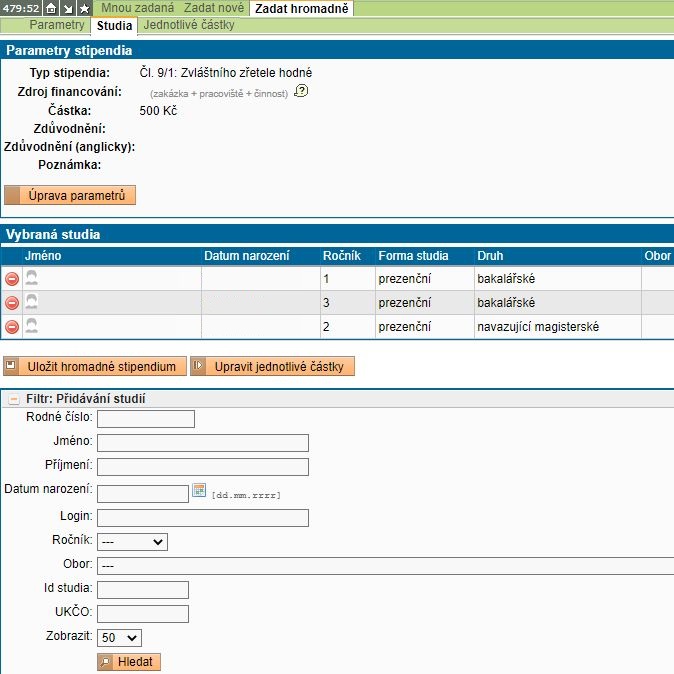Switch to the Mnou zadaná tab
Screen dimensions: 674x674
click(x=138, y=8)
